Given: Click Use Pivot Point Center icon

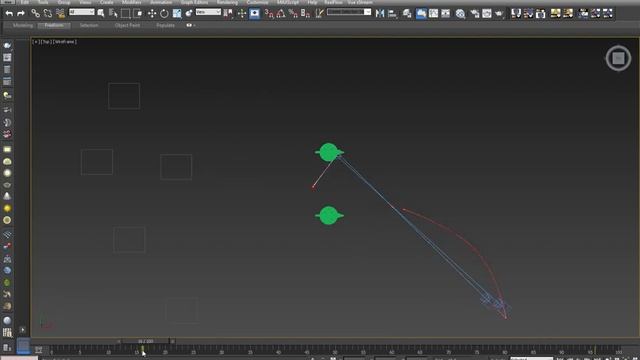Looking at the screenshot, I should click(x=228, y=14).
